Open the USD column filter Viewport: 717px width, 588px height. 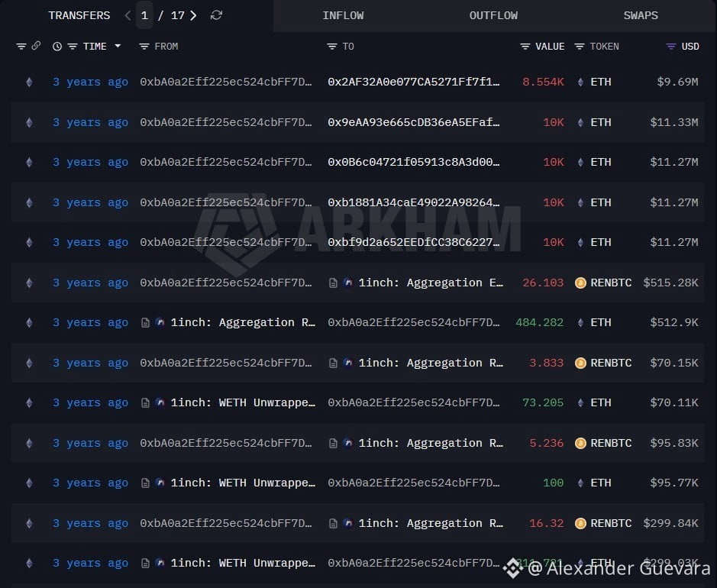671,46
